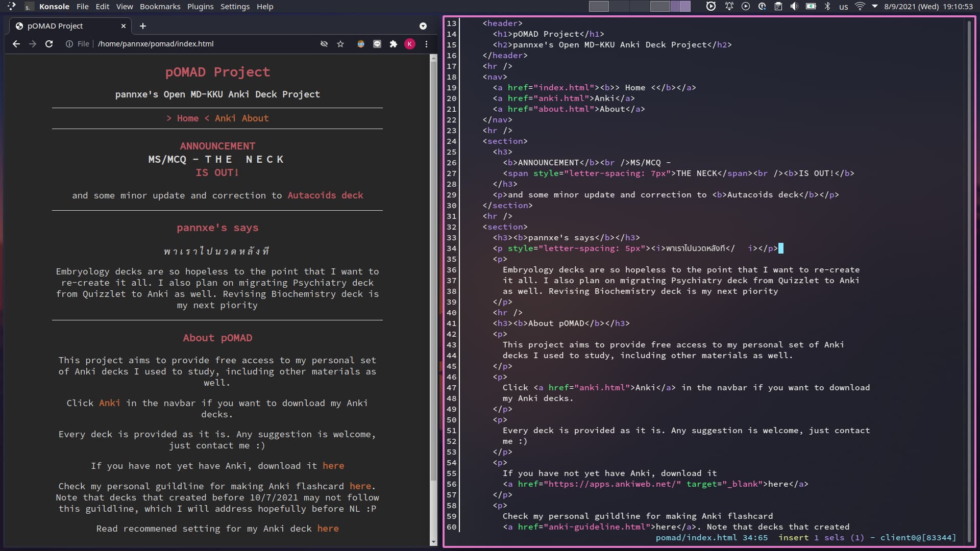The height and width of the screenshot is (551, 980).
Task: Click the crossed-out eye icon in address bar
Action: pos(324,44)
